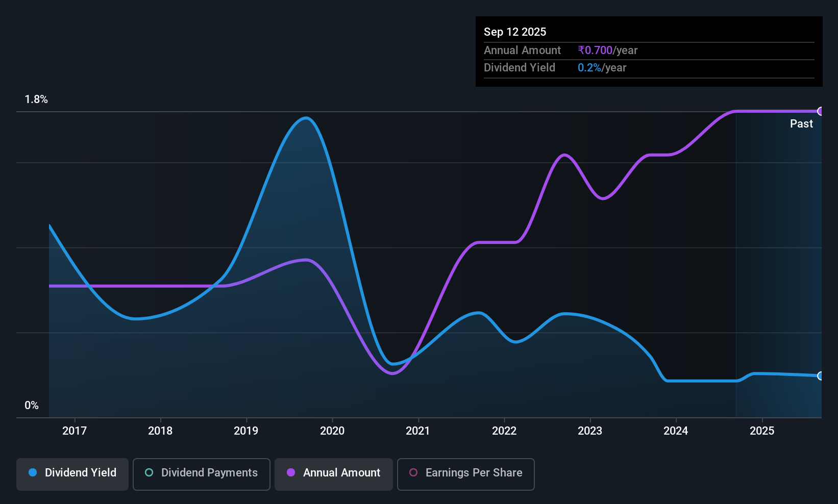Click the 2025 year label
838x504 pixels.
click(762, 431)
